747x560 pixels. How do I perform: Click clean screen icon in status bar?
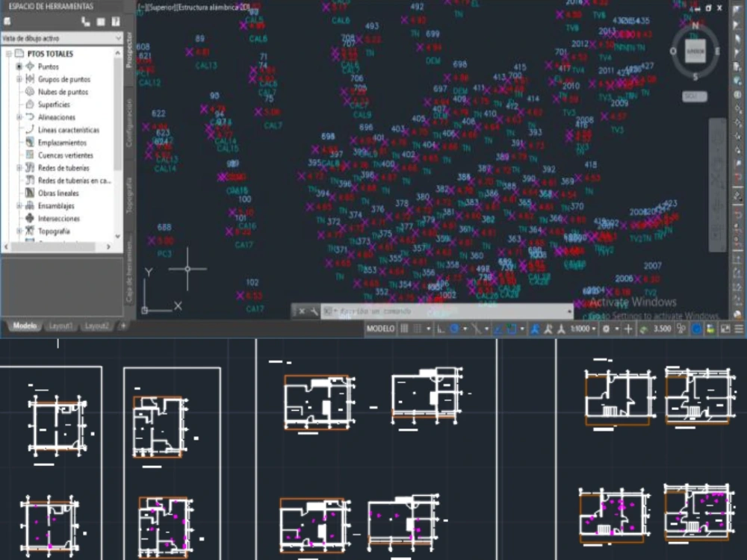tap(725, 329)
